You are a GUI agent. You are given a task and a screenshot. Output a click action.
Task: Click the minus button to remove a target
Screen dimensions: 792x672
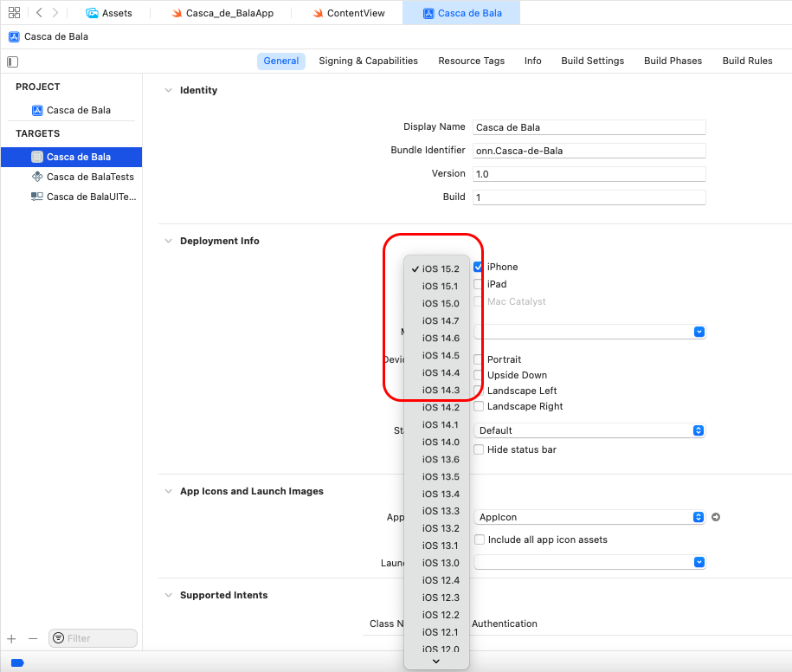click(x=33, y=637)
